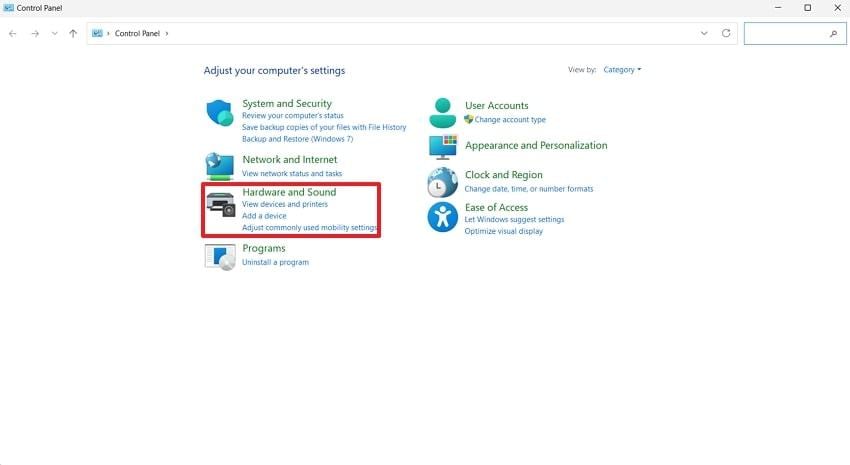The image size is (850, 465).
Task: Open Ease of Access heading link
Action: (496, 207)
